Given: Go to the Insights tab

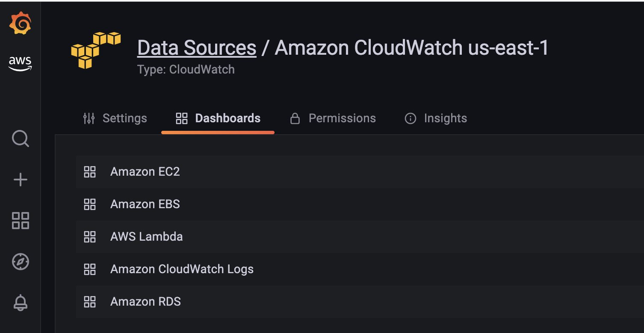Looking at the screenshot, I should (x=436, y=118).
